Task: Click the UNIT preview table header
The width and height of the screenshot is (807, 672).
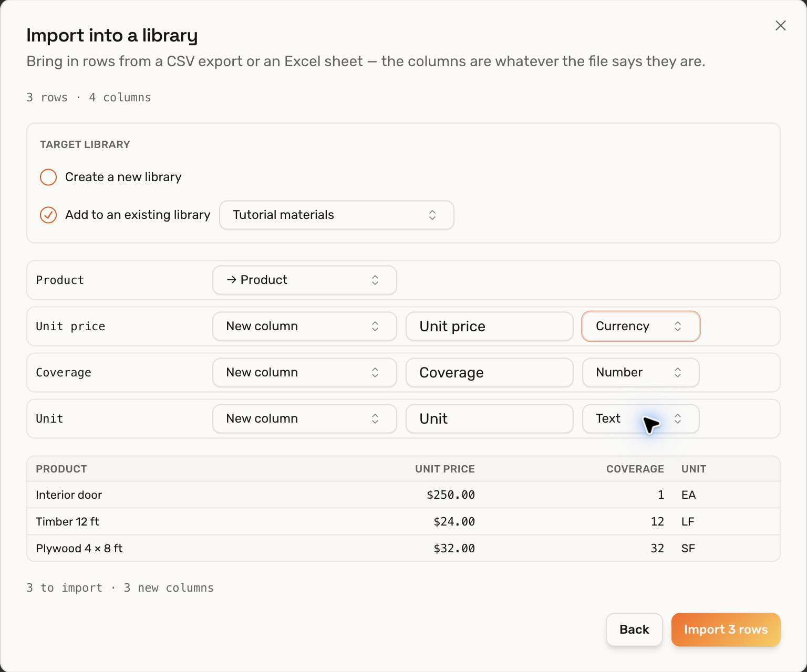Action: (694, 469)
